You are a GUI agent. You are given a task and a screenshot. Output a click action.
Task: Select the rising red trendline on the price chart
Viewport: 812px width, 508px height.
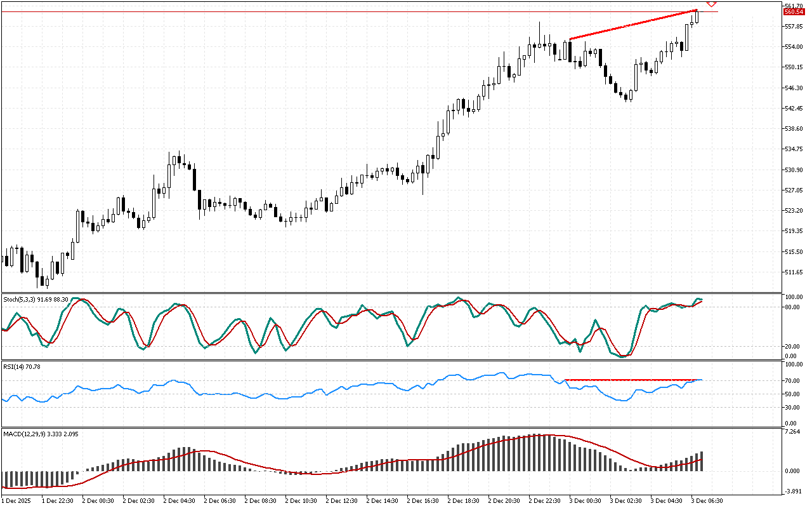click(633, 25)
